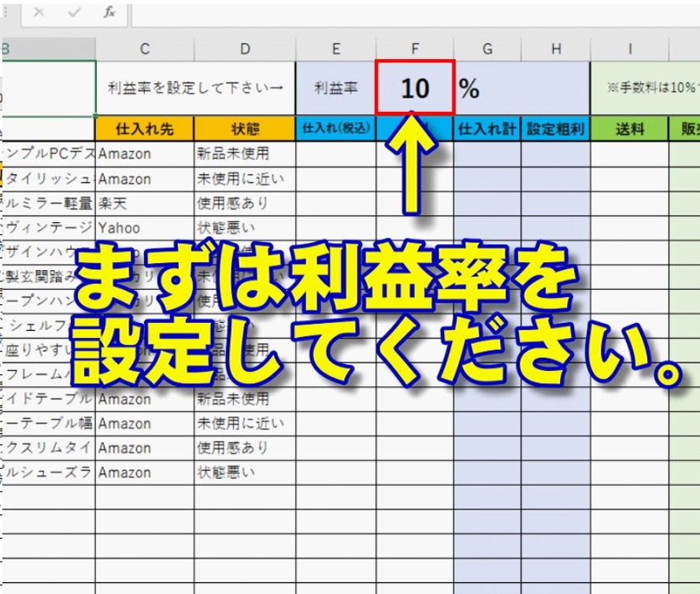Select Amazon cell in the ルシューズラ row
The image size is (700, 594).
[145, 473]
